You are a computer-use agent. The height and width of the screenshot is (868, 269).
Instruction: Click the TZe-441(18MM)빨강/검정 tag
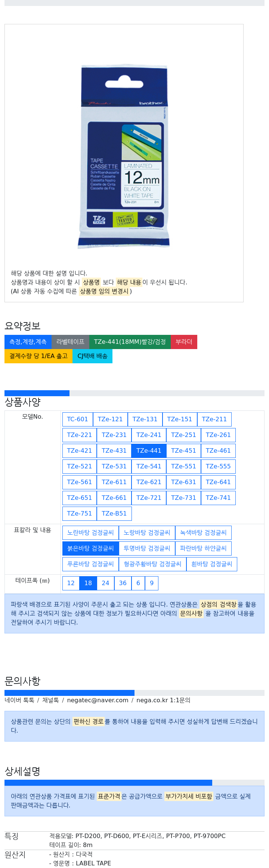pos(130,342)
